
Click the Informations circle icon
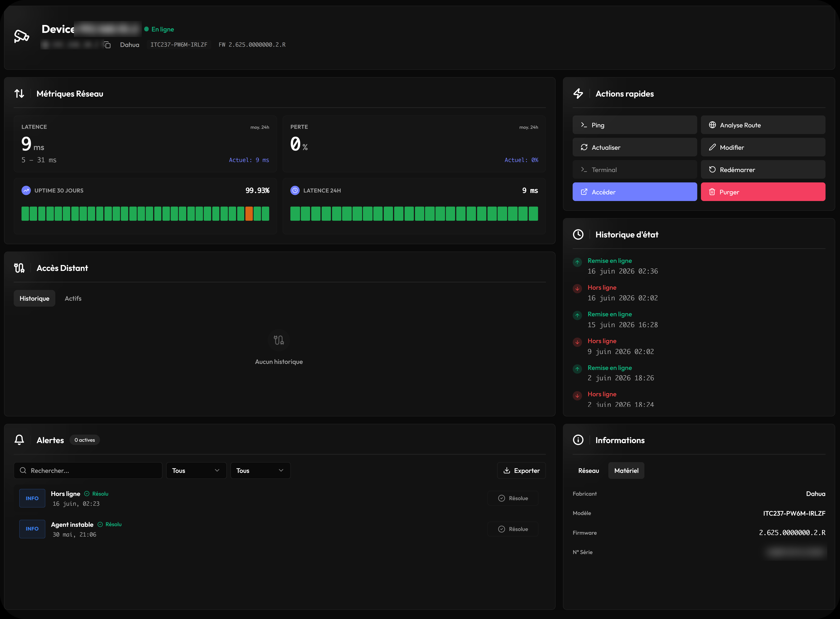[578, 440]
